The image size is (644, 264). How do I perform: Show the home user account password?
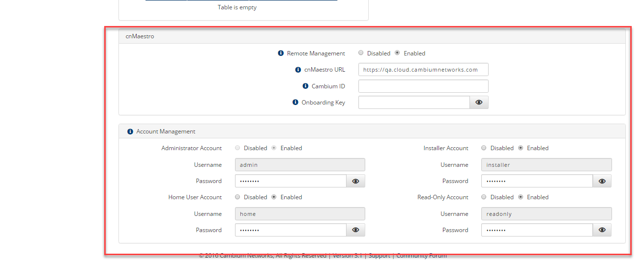(355, 230)
